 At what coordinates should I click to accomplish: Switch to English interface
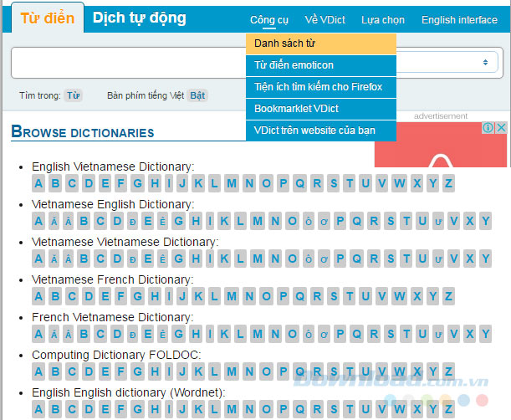tap(459, 20)
